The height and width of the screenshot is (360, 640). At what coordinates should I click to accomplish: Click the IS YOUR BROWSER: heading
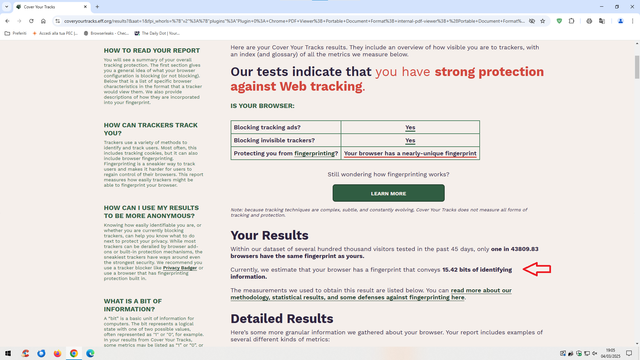pyautogui.click(x=262, y=106)
